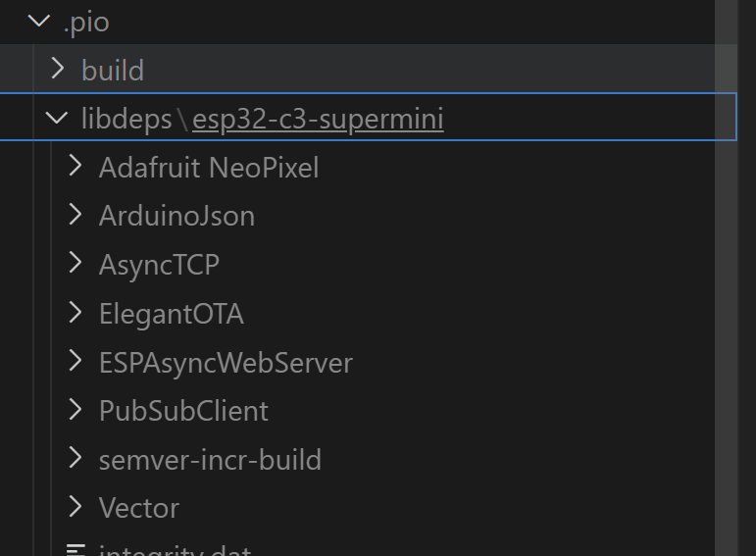Expand the PubSubClient folder chevron

76,410
